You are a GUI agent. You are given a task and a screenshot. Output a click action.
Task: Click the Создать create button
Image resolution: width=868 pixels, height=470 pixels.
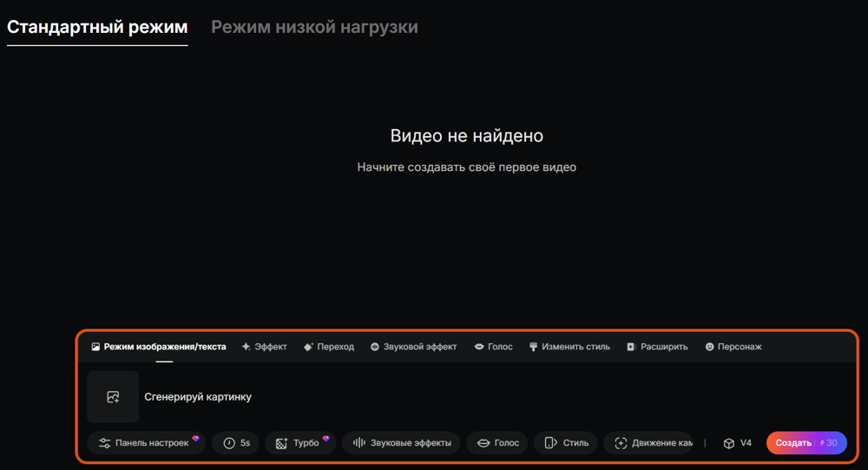(806, 443)
